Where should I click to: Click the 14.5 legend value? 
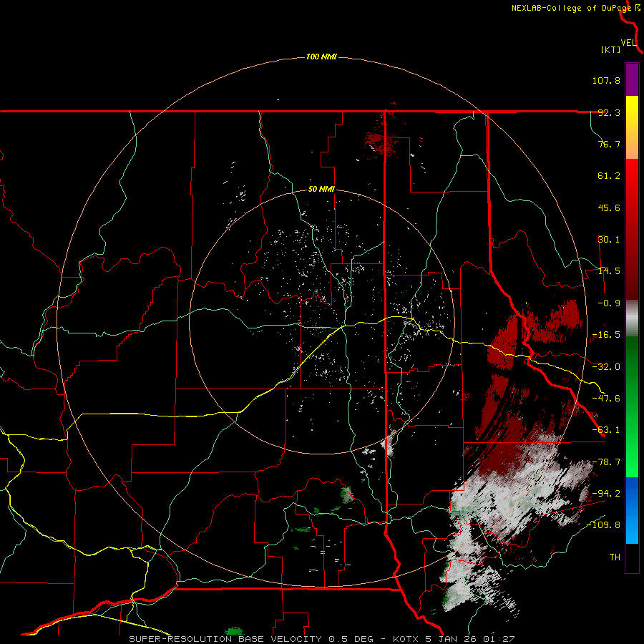click(x=609, y=271)
